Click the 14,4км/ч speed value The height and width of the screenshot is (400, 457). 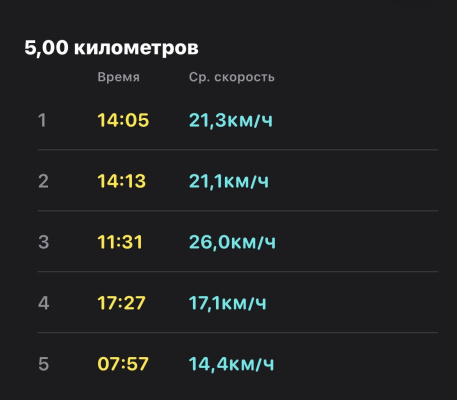tap(231, 364)
